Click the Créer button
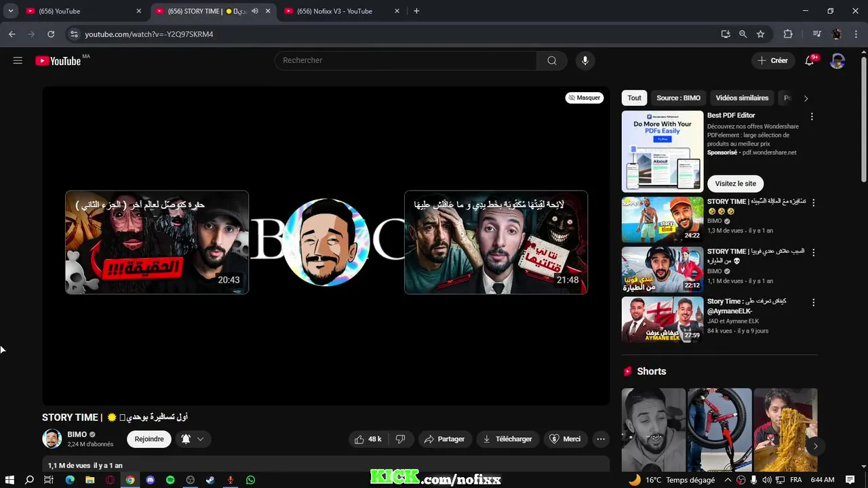 [x=773, y=60]
